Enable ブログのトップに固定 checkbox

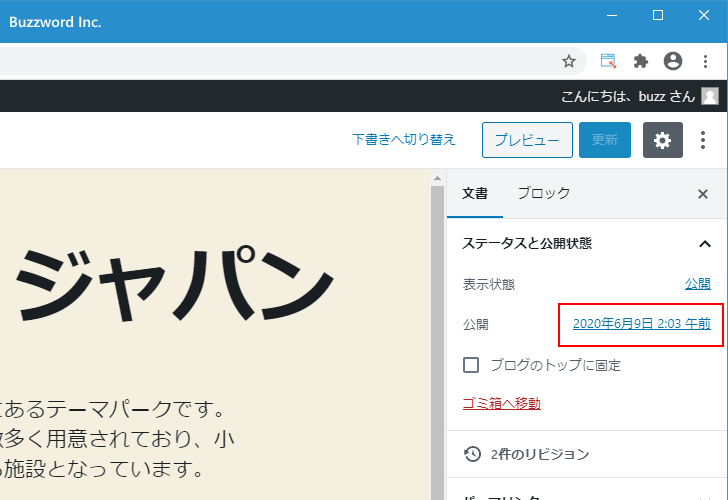point(471,365)
